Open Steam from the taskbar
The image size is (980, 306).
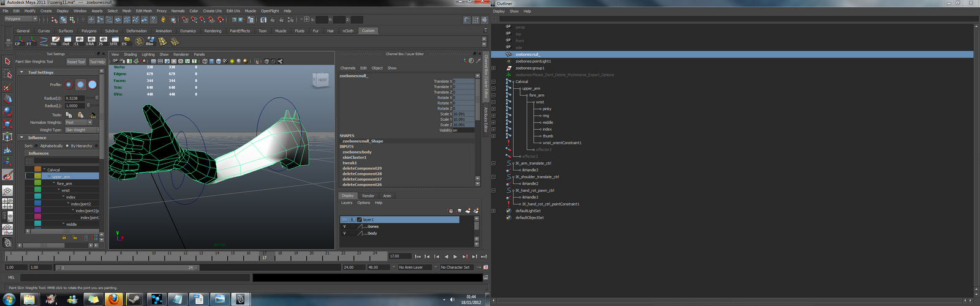[135, 299]
